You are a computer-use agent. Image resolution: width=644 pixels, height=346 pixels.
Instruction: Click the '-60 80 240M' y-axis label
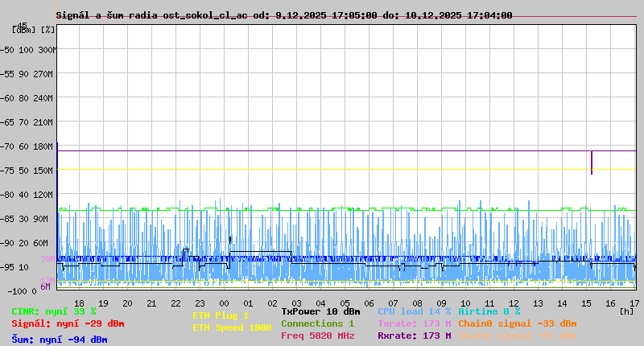(x=27, y=98)
